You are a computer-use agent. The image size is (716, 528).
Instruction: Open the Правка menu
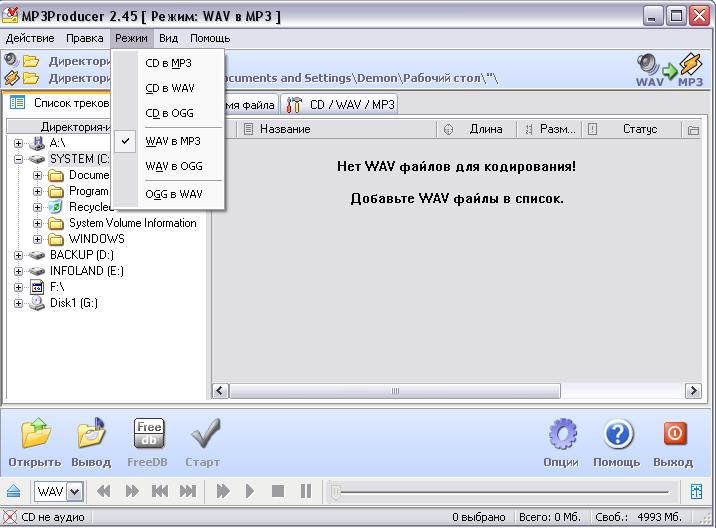(84, 38)
